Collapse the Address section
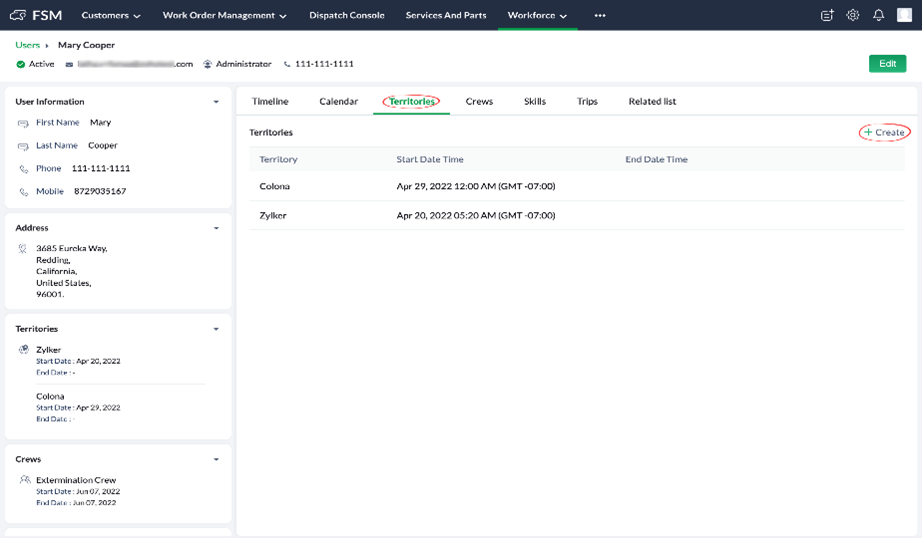Screen dimensions: 922x538 point(216,228)
